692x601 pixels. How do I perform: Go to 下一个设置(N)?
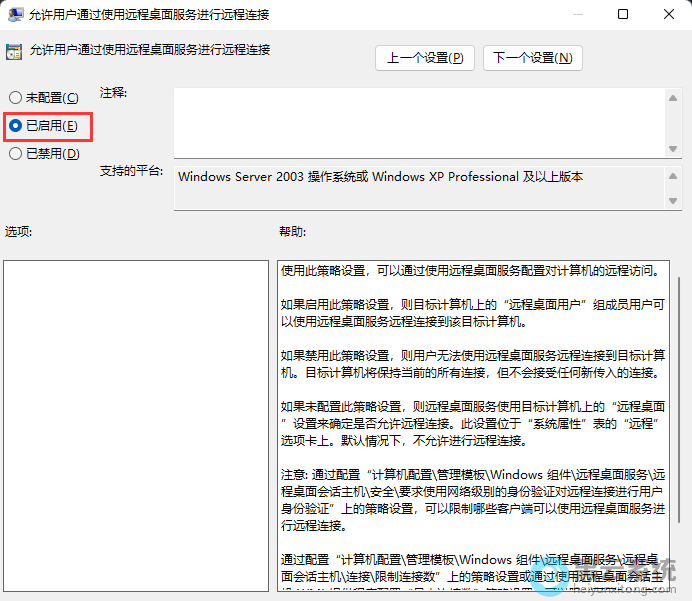click(532, 58)
